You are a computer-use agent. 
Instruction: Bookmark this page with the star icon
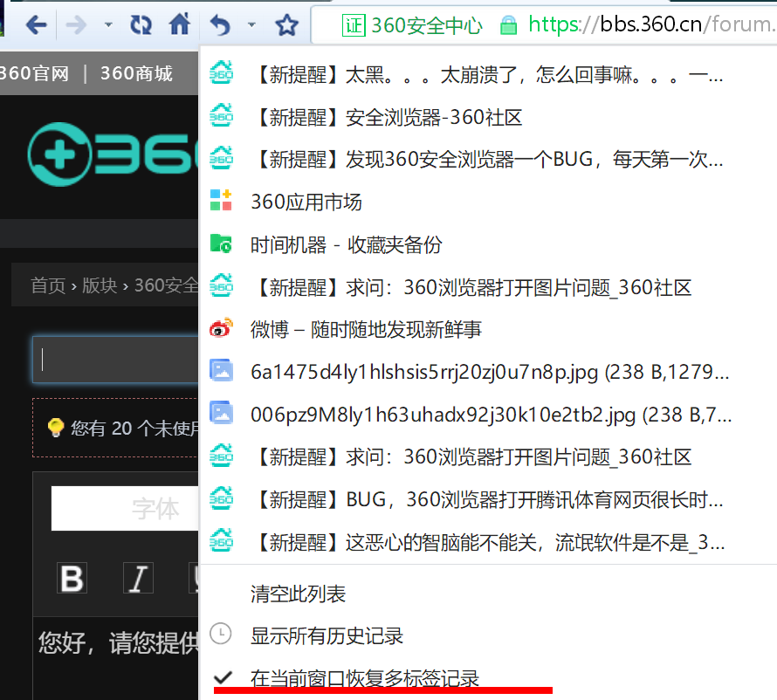tap(287, 24)
